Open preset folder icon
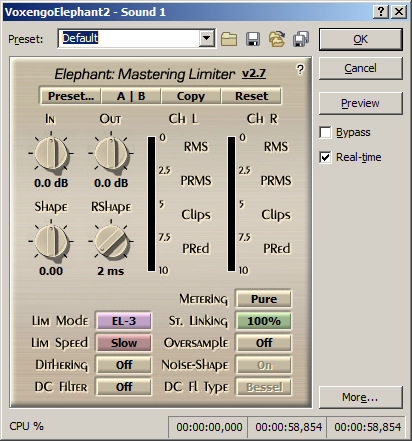Image resolution: width=412 pixels, height=441 pixels. click(229, 39)
